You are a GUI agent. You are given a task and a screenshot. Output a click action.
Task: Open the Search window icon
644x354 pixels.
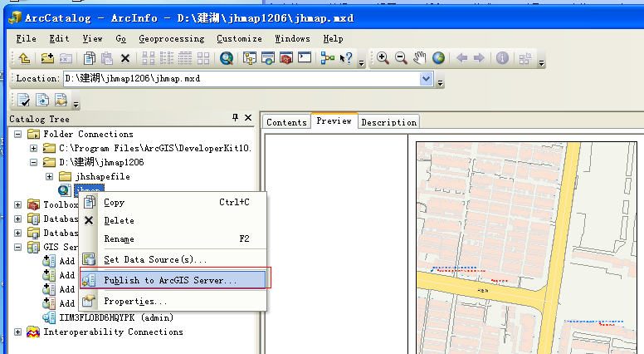(x=268, y=58)
